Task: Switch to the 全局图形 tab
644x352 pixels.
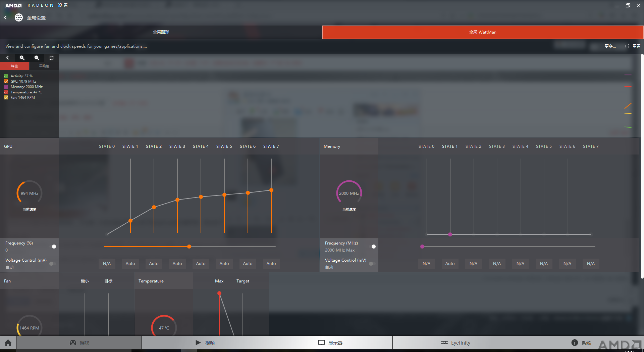Action: click(161, 32)
